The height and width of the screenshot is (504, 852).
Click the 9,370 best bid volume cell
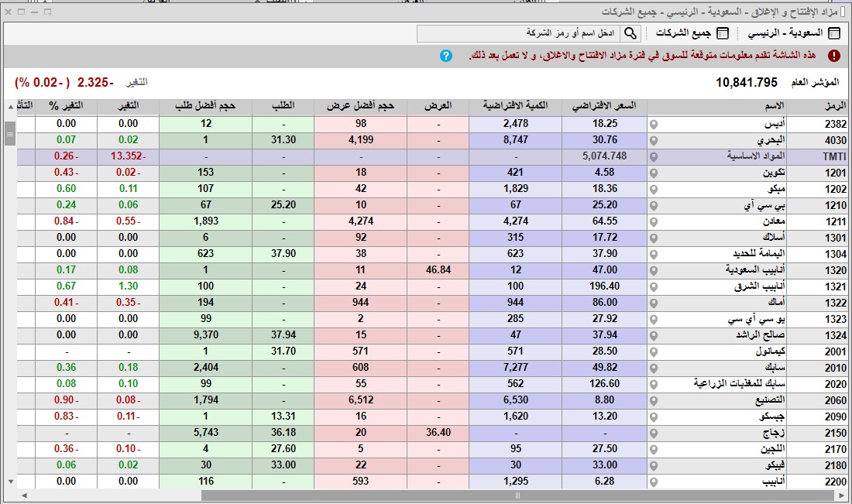point(205,335)
